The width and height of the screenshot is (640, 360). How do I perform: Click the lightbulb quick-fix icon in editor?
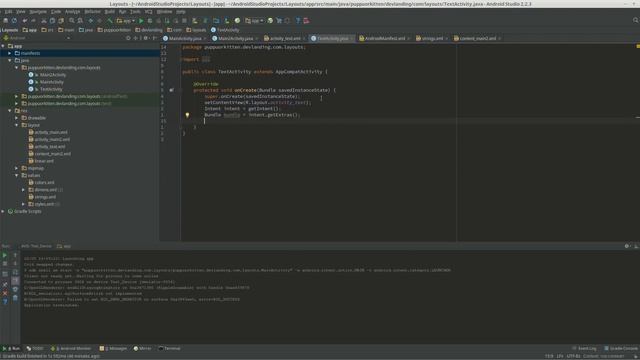(x=187, y=115)
